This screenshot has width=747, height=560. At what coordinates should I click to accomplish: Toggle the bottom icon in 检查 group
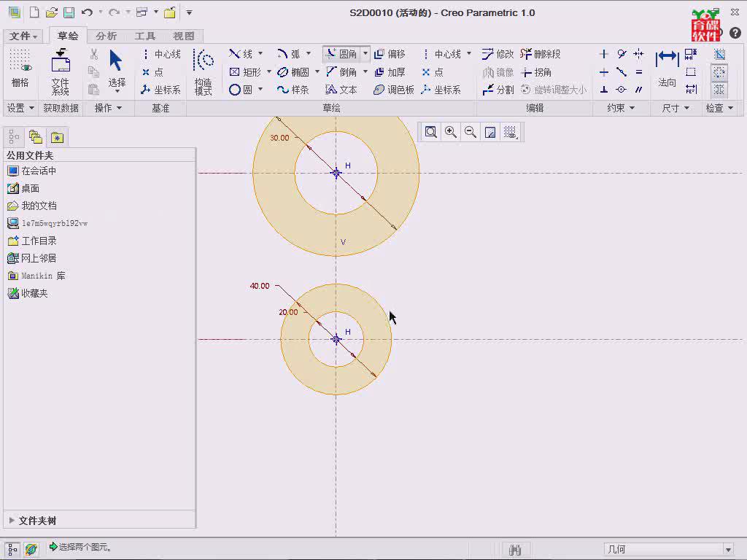719,90
